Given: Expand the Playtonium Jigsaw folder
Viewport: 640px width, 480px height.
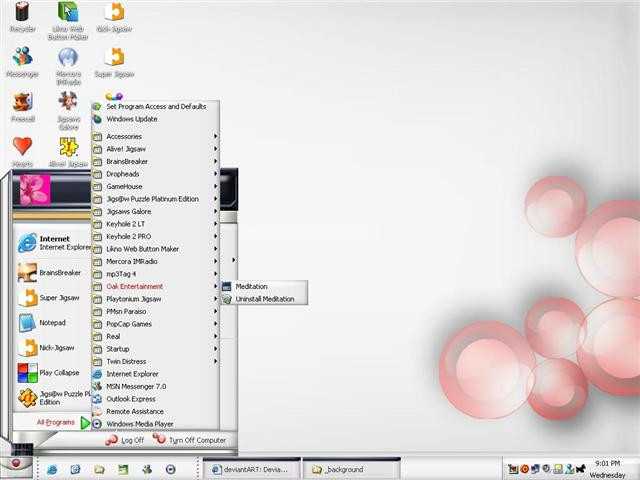Looking at the screenshot, I should (156, 299).
